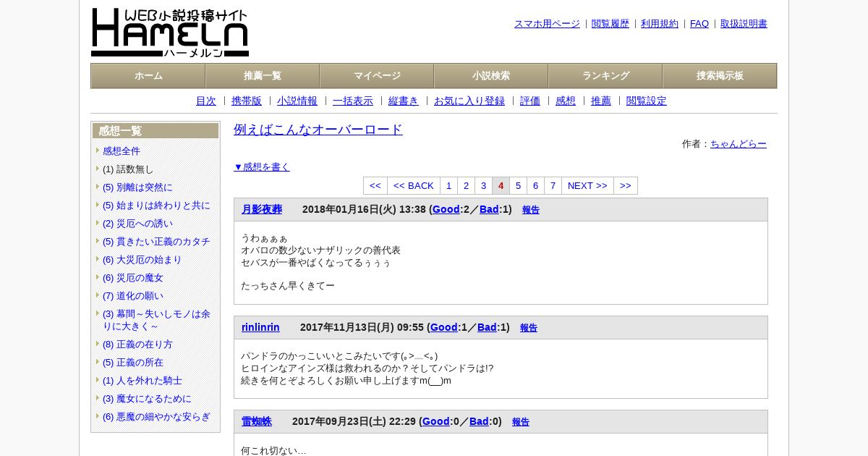Open 閲覧履歴 in the top links

610,24
